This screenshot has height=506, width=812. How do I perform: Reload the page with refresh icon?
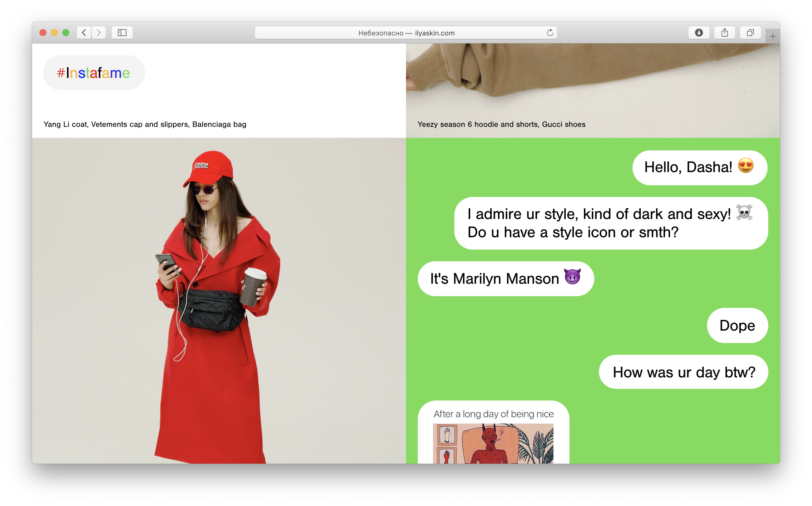coord(550,33)
